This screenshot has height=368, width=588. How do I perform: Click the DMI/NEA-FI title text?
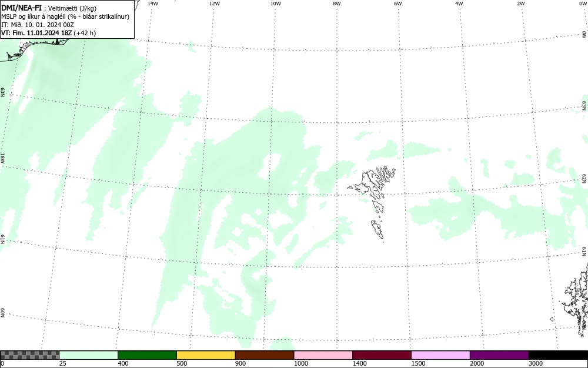(21, 8)
